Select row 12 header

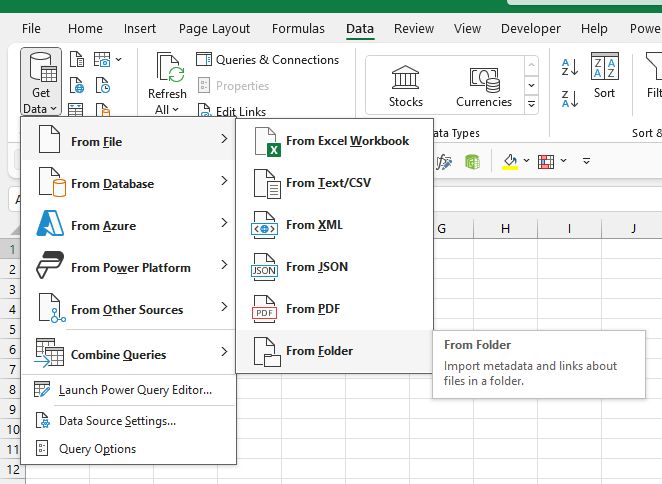coord(13,469)
